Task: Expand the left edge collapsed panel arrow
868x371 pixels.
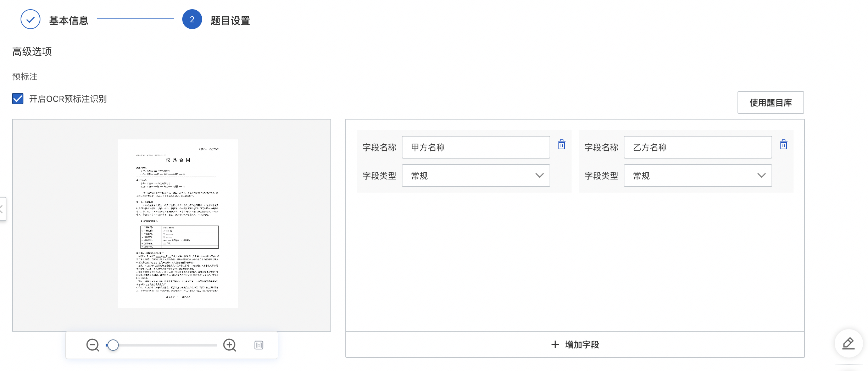Action: coord(2,209)
